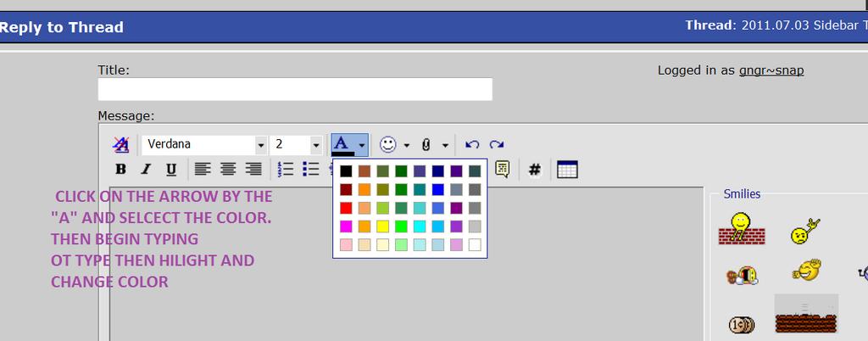868x341 pixels.
Task: Insert an unordered bullet list
Action: click(x=311, y=169)
